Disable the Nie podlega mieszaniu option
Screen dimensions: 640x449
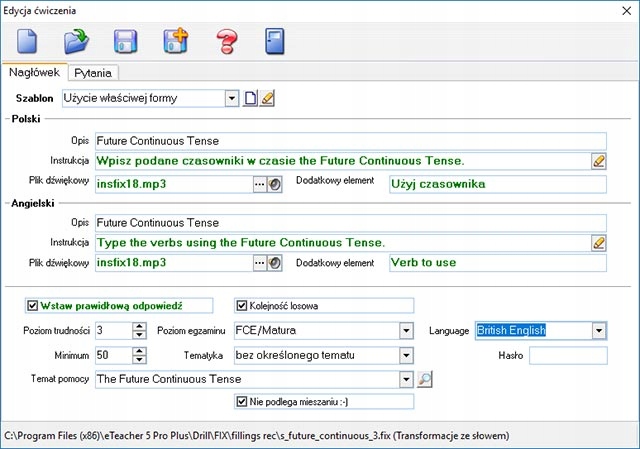coord(241,402)
